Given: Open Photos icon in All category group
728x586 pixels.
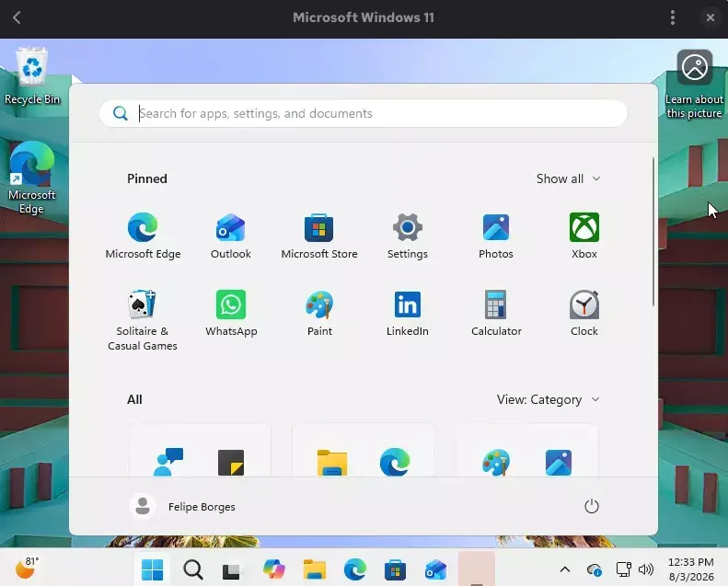Looking at the screenshot, I should (x=559, y=462).
